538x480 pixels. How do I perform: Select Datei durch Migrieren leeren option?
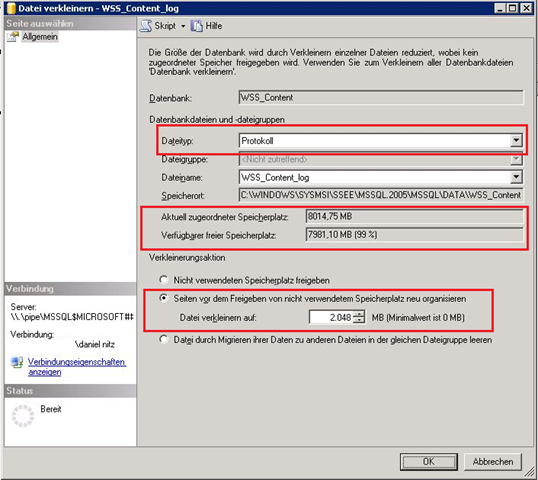(164, 340)
